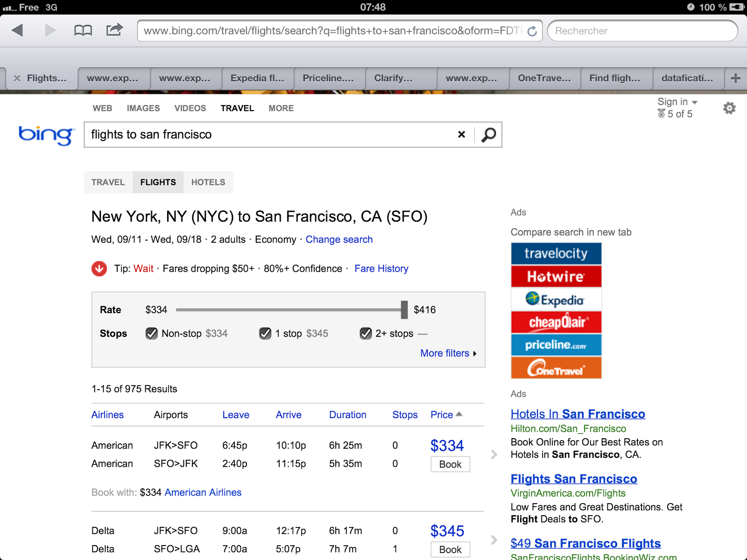Open the OneTravel comparison logo
The width and height of the screenshot is (747, 560).
pyautogui.click(x=556, y=368)
